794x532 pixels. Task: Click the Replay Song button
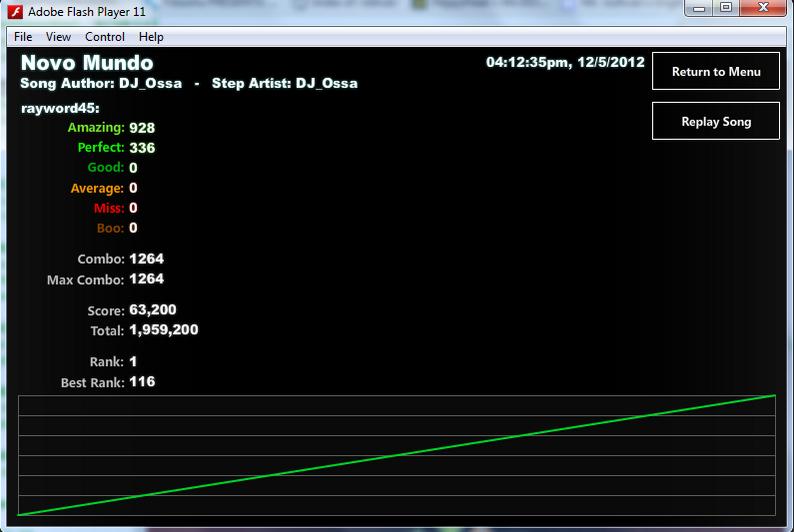(716, 121)
